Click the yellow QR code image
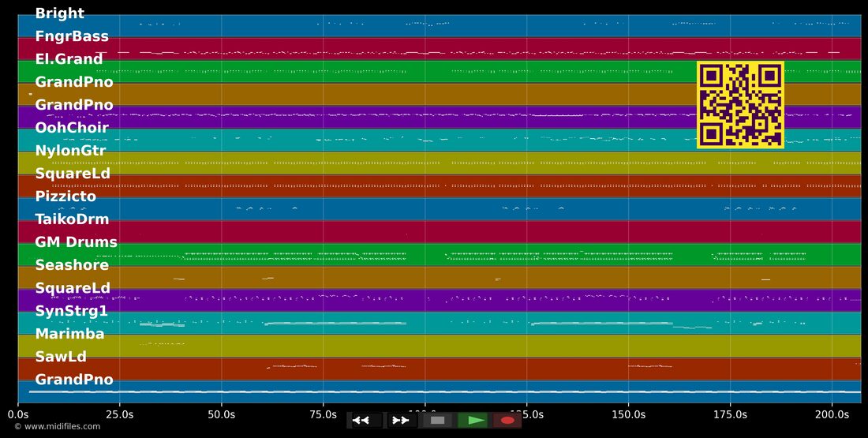Viewport: 868px width, 438px height. click(740, 105)
